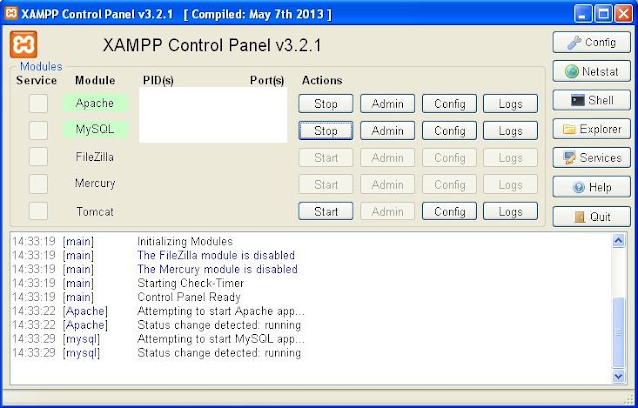Click the PID(s) column header

click(158, 81)
